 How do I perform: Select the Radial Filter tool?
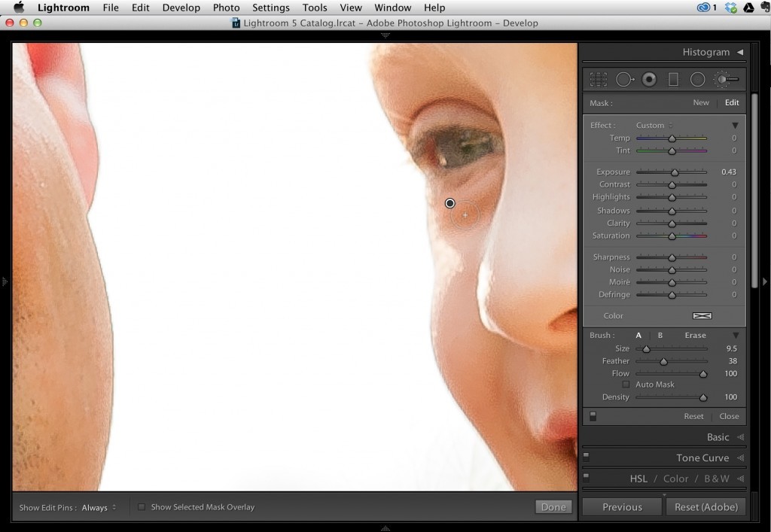pyautogui.click(x=697, y=79)
